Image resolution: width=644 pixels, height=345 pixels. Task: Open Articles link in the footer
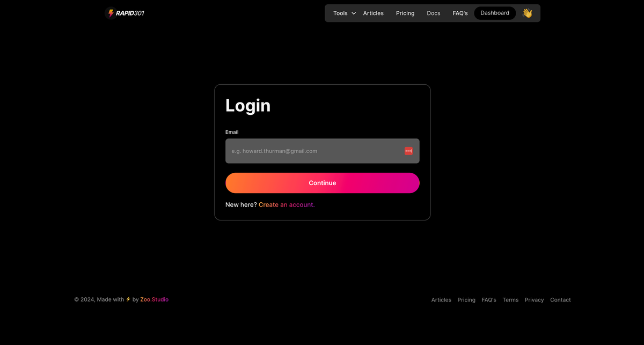(x=441, y=300)
